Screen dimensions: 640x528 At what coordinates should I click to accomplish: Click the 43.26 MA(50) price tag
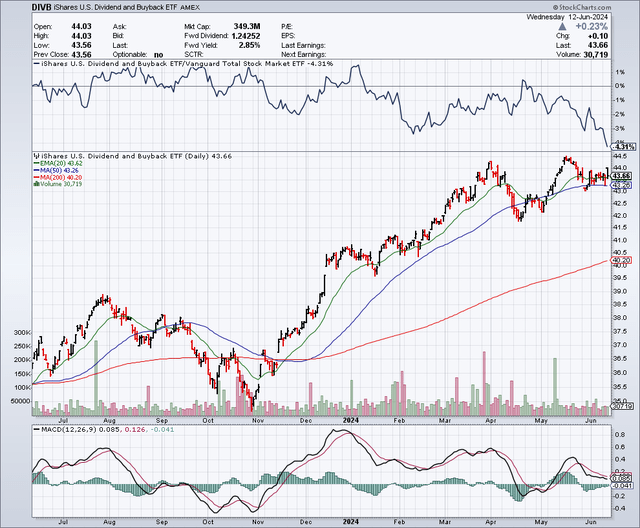click(x=621, y=185)
